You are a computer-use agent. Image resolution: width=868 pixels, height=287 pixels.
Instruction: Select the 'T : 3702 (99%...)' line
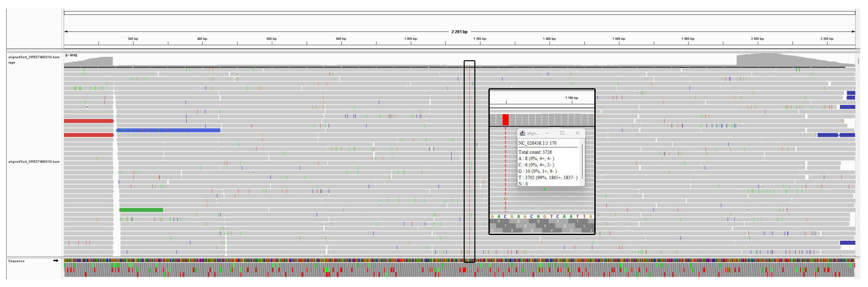click(x=548, y=178)
